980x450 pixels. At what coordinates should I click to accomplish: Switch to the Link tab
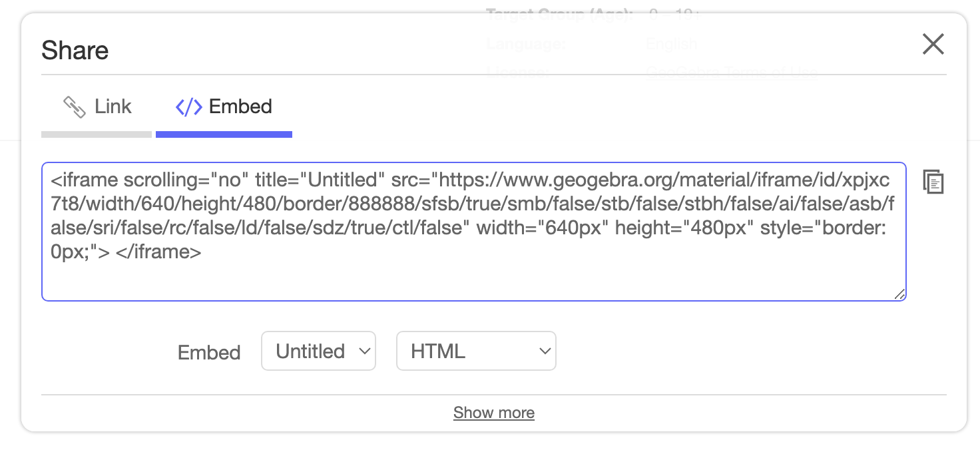pos(112,107)
